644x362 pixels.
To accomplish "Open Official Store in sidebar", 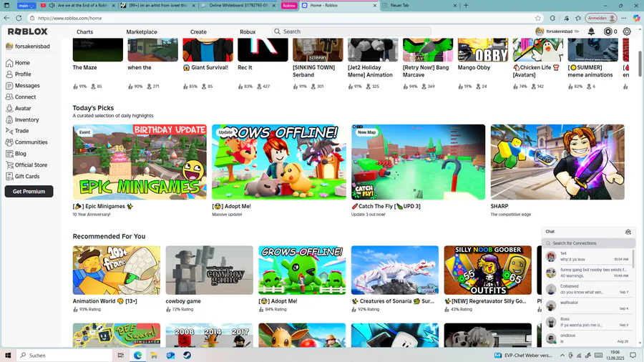I will click(26, 165).
